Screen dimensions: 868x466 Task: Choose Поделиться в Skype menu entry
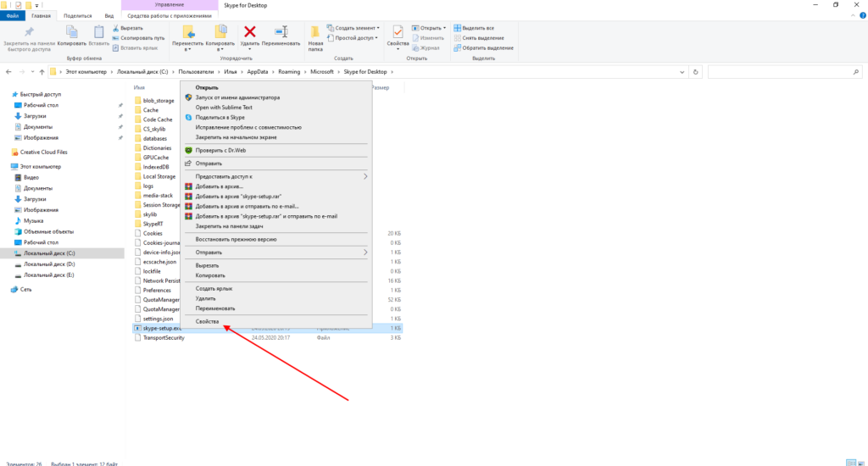tap(275, 117)
